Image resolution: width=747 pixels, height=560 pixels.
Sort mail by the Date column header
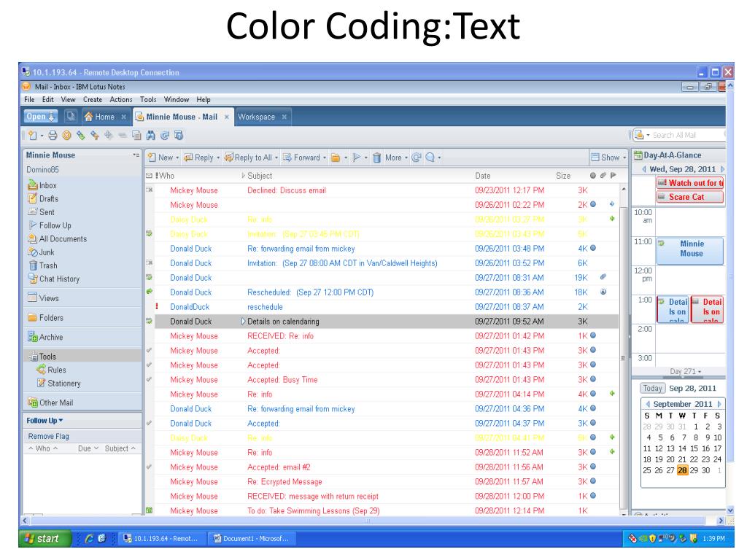point(483,176)
